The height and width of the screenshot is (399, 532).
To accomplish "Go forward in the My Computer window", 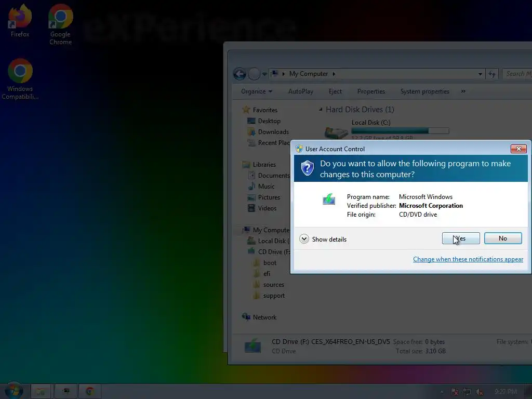I will (254, 74).
